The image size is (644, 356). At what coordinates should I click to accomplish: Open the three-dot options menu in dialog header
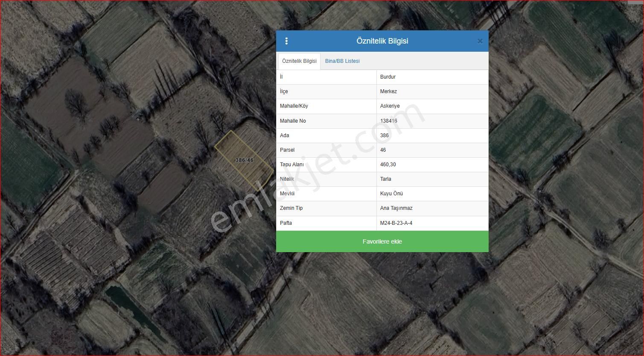(286, 41)
